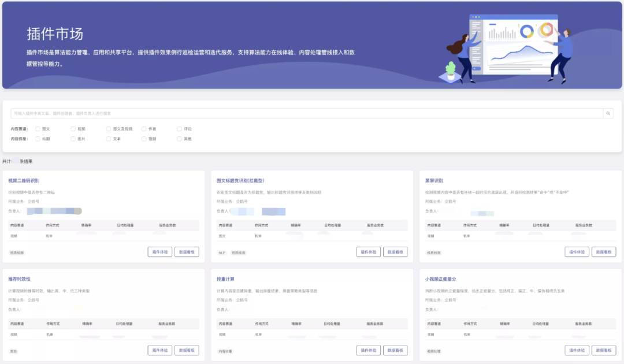Click 图文 cell in 图文标题党识别 table
Screen dimensions: 624x364
click(222, 236)
